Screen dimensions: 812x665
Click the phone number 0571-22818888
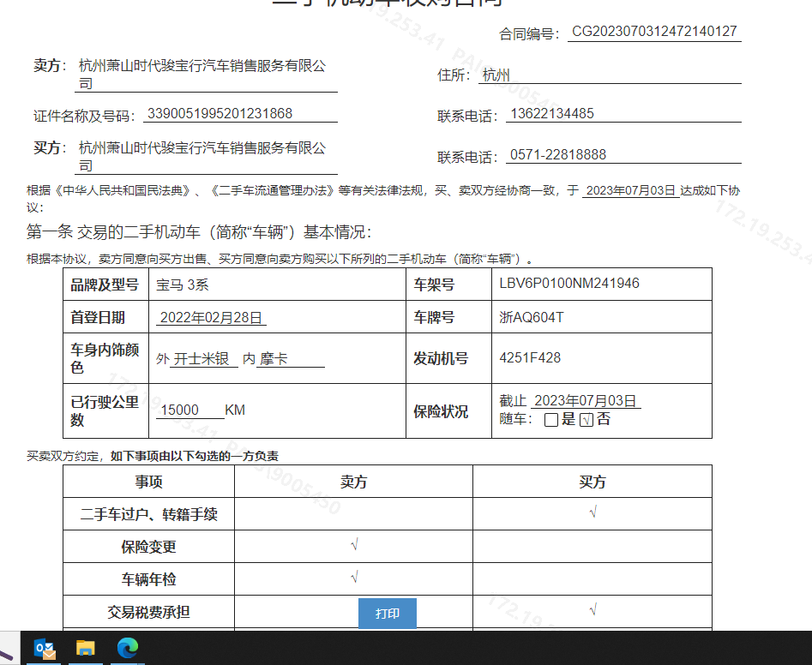click(x=558, y=155)
